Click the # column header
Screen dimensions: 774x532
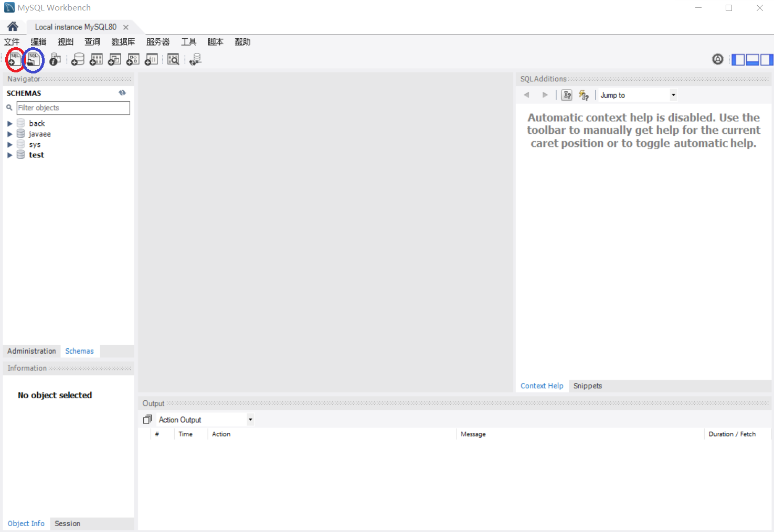click(x=157, y=434)
